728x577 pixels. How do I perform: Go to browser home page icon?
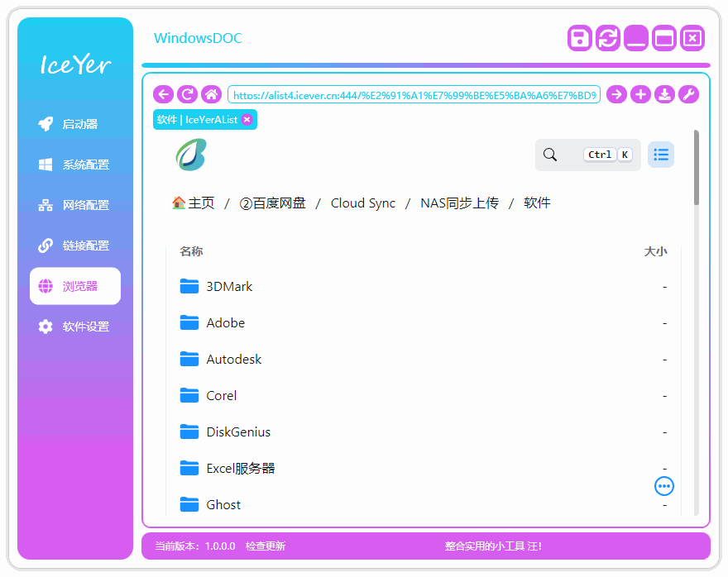pyautogui.click(x=211, y=94)
